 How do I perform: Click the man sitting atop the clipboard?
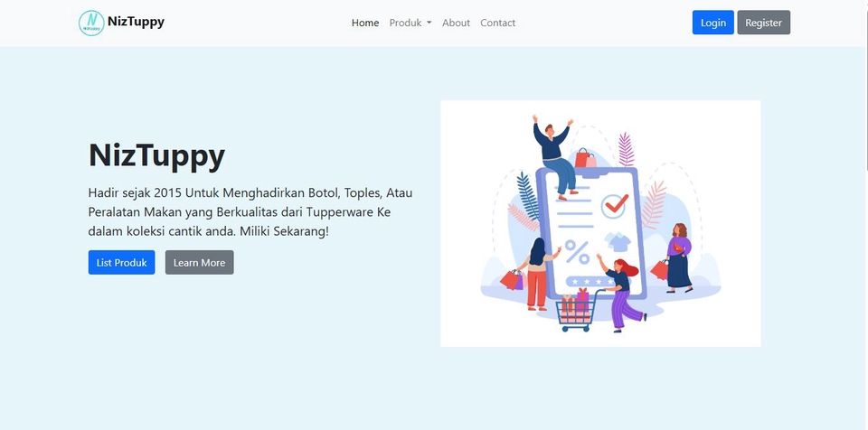pyautogui.click(x=553, y=156)
